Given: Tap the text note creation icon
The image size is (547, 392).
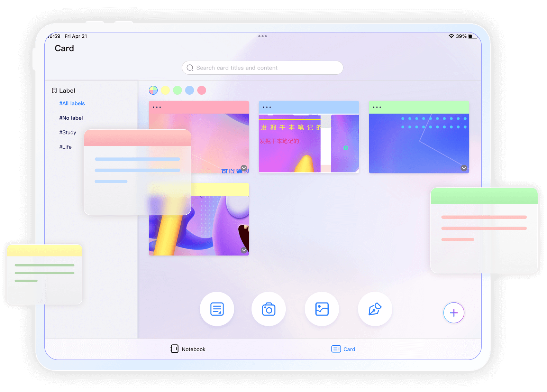Looking at the screenshot, I should point(217,309).
